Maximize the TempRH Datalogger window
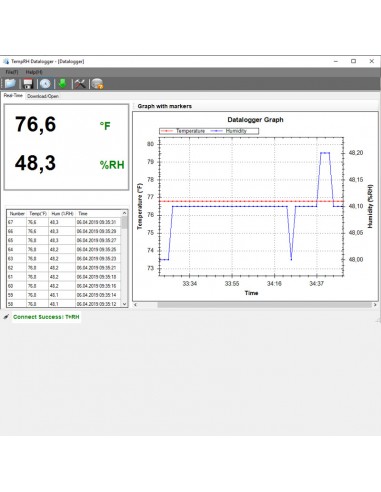Image resolution: width=381 pixels, height=492 pixels. coord(354,61)
